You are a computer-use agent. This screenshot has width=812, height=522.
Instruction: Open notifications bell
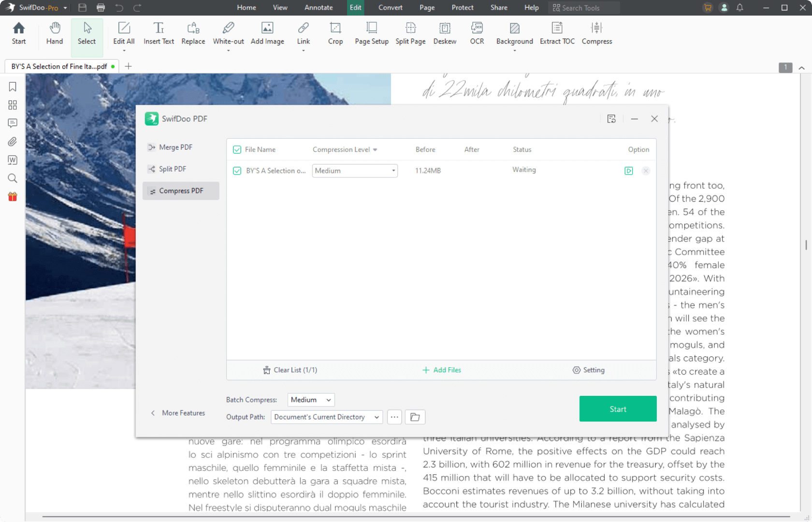click(x=740, y=8)
